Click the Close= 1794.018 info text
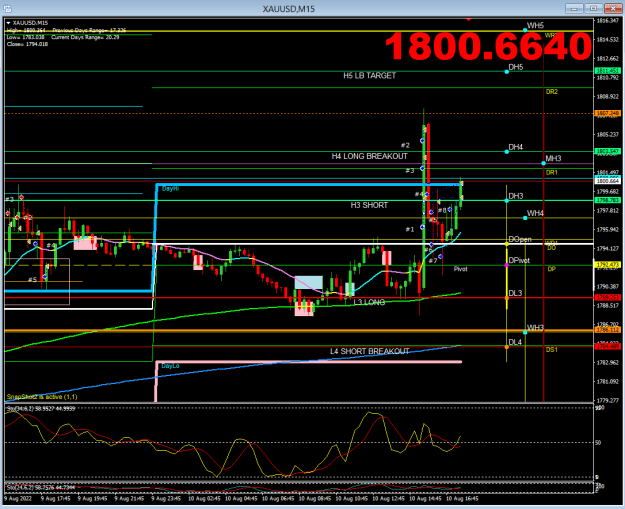The image size is (625, 509). 27,44
